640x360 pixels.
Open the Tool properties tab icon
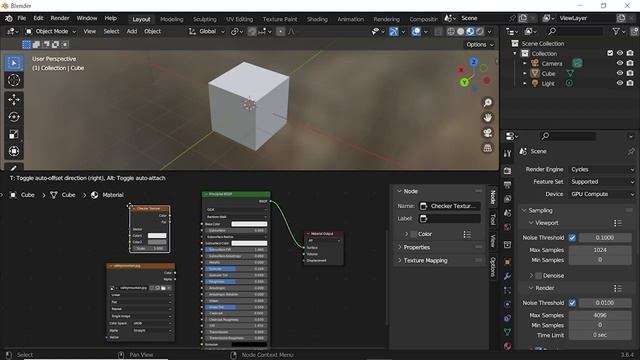coord(507,154)
